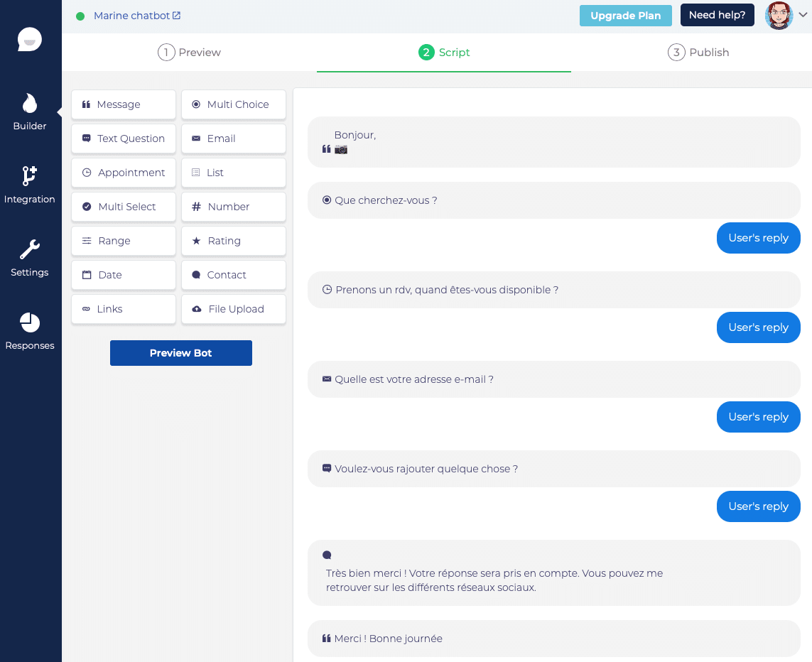Add a Multi Choice block

[234, 104]
